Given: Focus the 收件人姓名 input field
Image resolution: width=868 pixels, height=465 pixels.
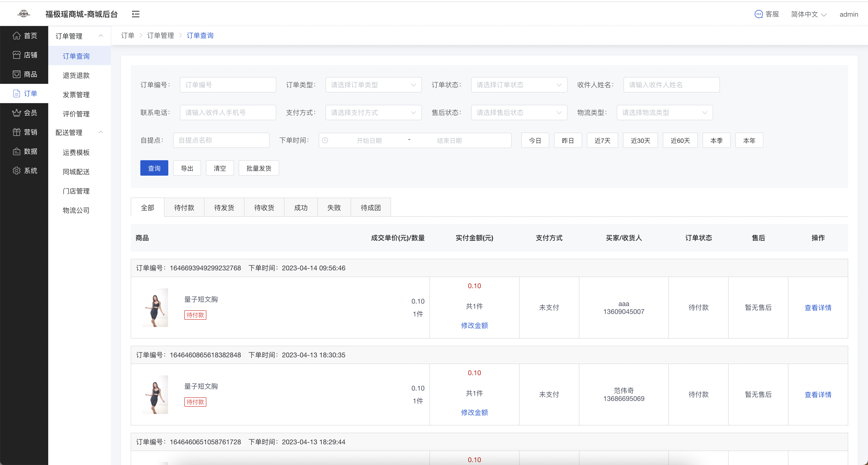Looking at the screenshot, I should click(671, 85).
